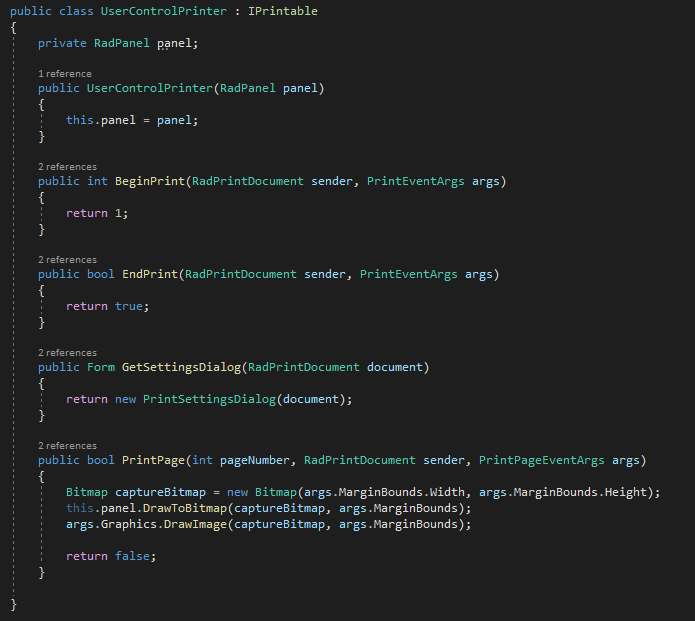Click RadPrintDocument type in EndPrint signature
This screenshot has height=621, width=695.
coord(241,274)
